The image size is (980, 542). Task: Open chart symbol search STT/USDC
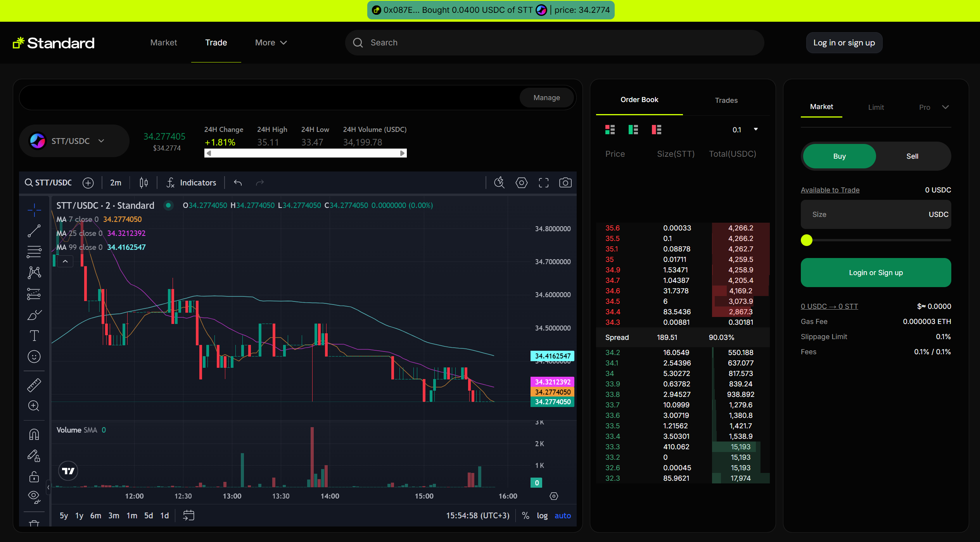point(48,183)
